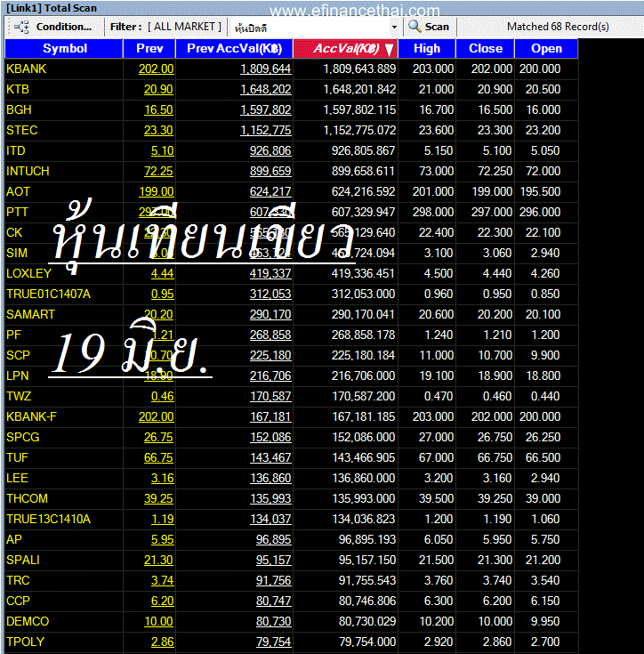Select the SPCG symbol

pyautogui.click(x=22, y=437)
